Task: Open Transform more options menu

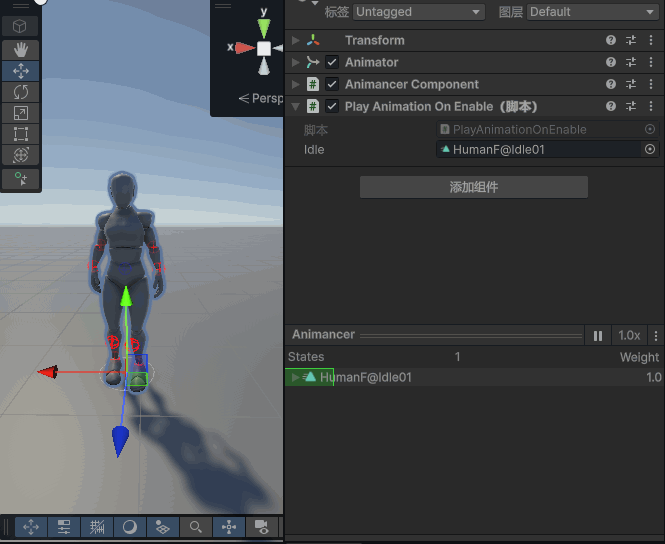Action: coord(651,40)
